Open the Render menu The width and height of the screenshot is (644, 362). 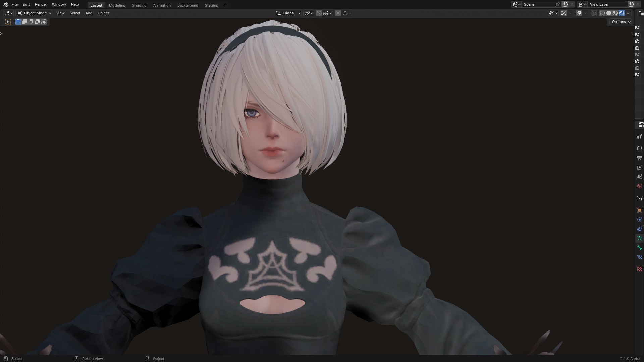point(41,4)
